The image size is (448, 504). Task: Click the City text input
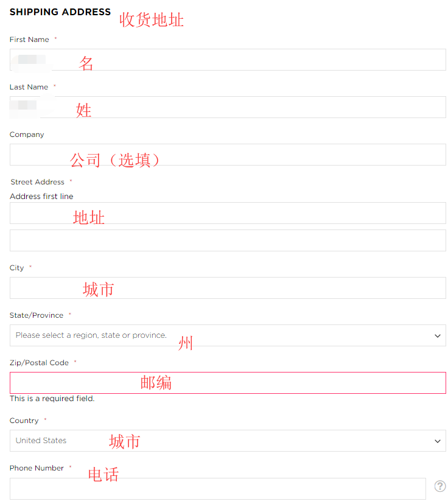pos(228,288)
